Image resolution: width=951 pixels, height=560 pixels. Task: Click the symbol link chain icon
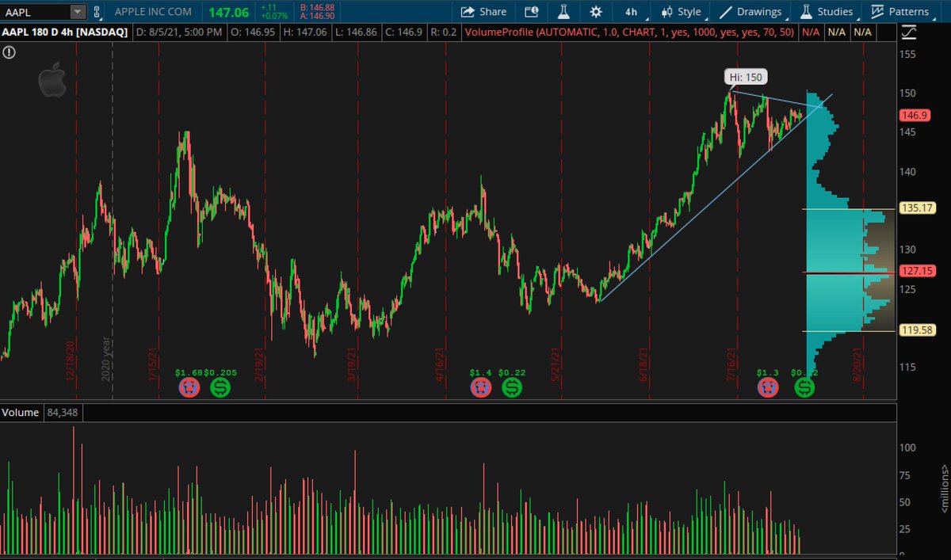(x=97, y=12)
